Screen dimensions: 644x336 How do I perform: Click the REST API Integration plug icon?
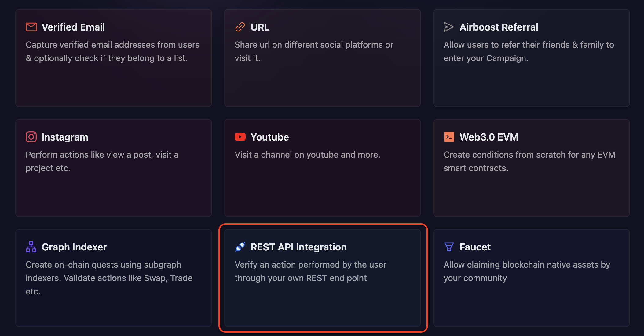point(240,247)
